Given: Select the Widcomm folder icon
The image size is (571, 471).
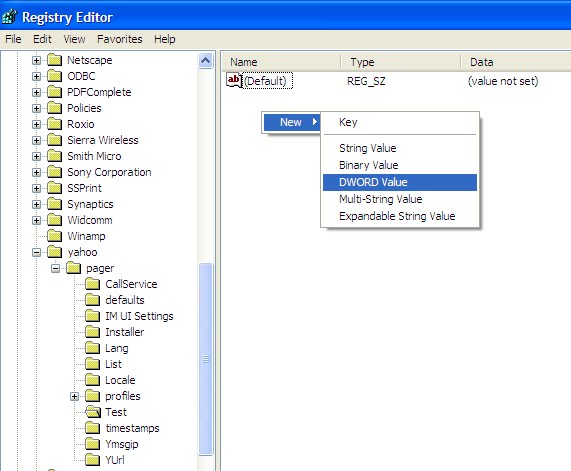Looking at the screenshot, I should [x=55, y=220].
